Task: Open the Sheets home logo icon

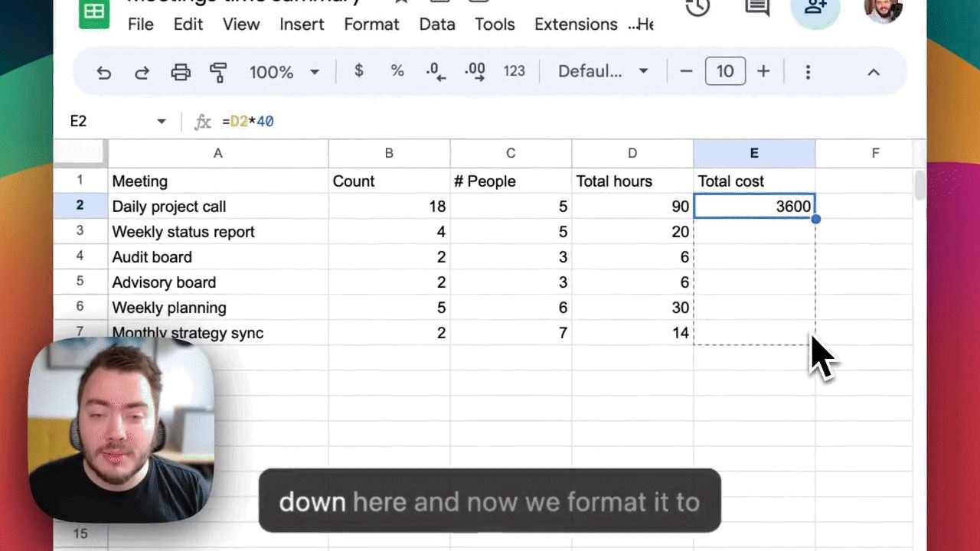Action: [94, 14]
